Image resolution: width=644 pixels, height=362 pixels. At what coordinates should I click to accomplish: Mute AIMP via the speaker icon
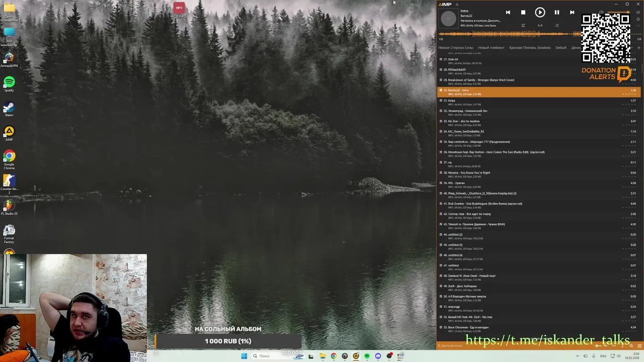601,12
